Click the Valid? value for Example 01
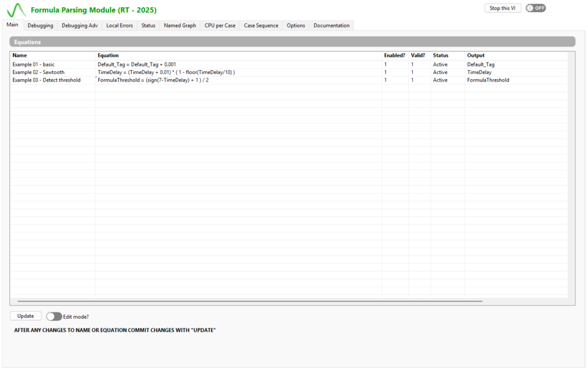Viewport: 588px width, 371px height. pyautogui.click(x=419, y=64)
